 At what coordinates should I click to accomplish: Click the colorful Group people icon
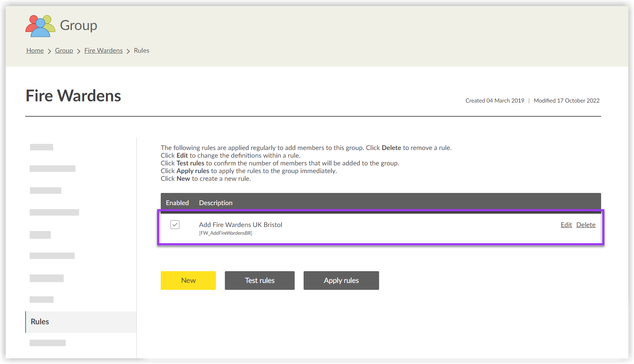click(x=40, y=26)
